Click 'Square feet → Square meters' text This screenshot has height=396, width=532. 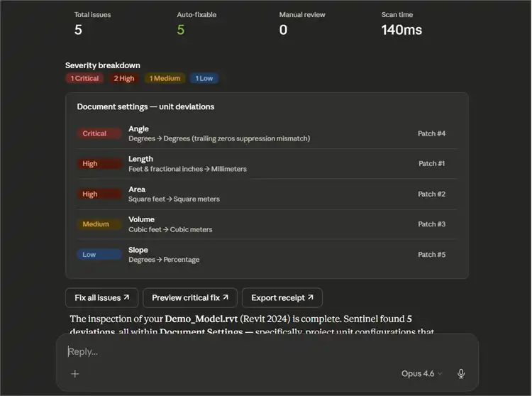pyautogui.click(x=174, y=199)
